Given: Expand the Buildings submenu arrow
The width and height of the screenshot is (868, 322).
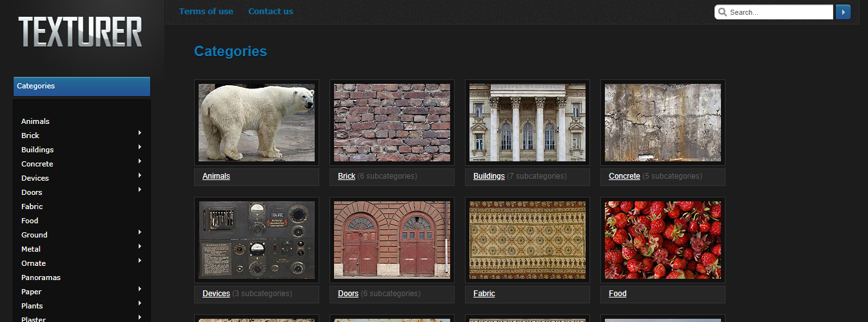Looking at the screenshot, I should tap(140, 147).
